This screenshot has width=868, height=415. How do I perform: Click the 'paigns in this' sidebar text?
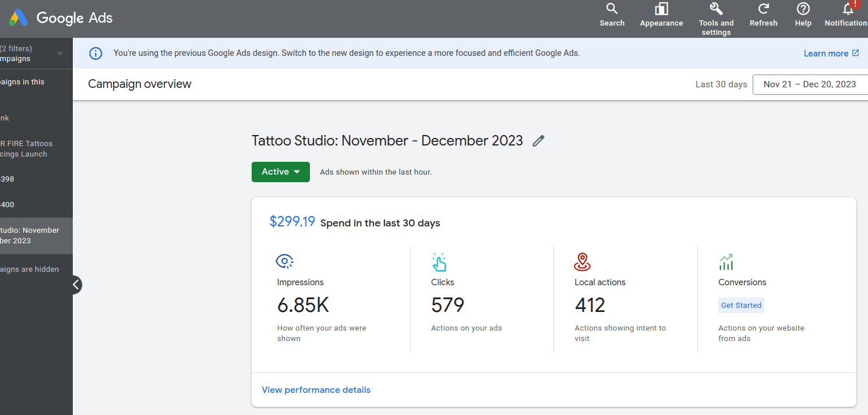(22, 82)
